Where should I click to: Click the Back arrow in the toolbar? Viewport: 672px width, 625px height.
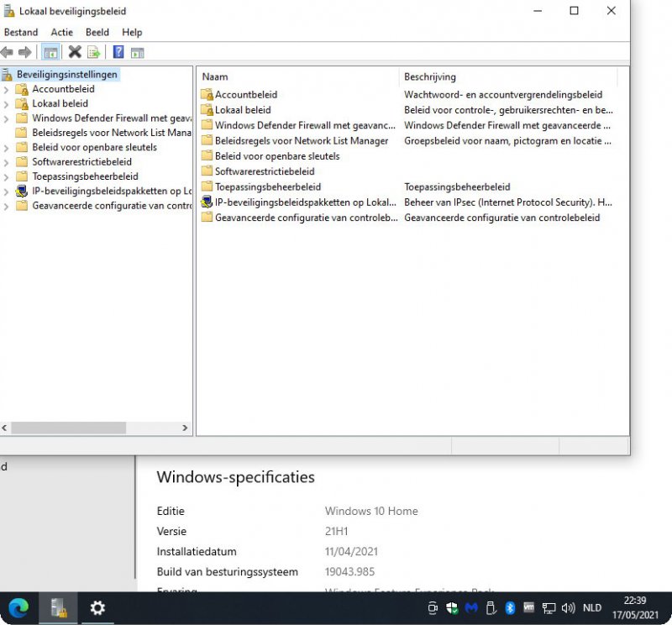(x=7, y=52)
